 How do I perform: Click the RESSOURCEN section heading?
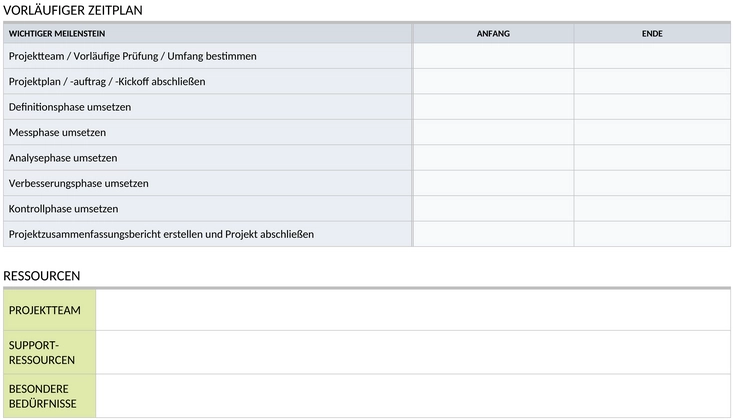click(42, 276)
